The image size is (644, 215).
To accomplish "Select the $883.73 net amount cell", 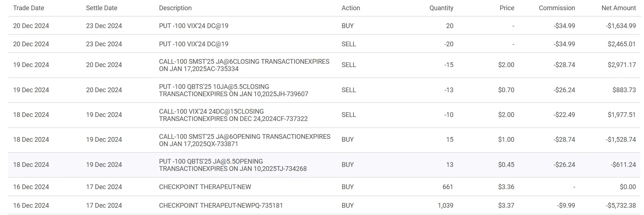I will pos(624,90).
